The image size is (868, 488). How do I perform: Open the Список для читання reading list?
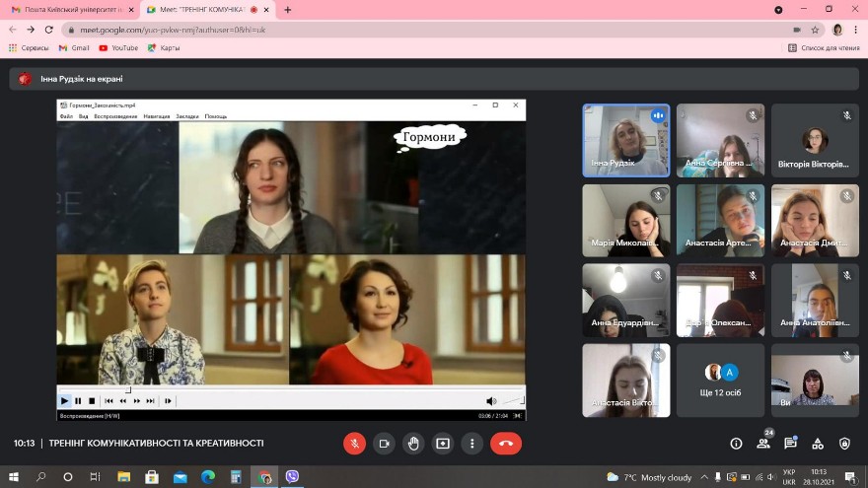click(824, 47)
